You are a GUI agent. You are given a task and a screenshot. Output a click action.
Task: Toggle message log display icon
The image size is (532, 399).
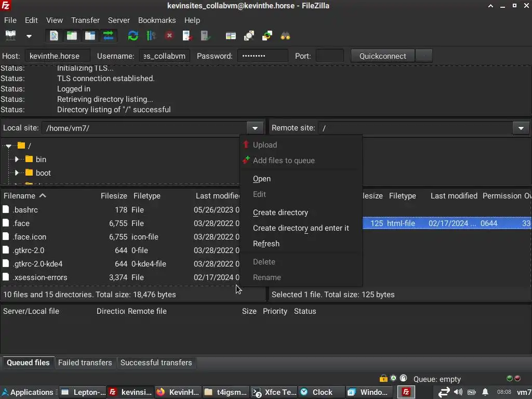[x=54, y=36]
